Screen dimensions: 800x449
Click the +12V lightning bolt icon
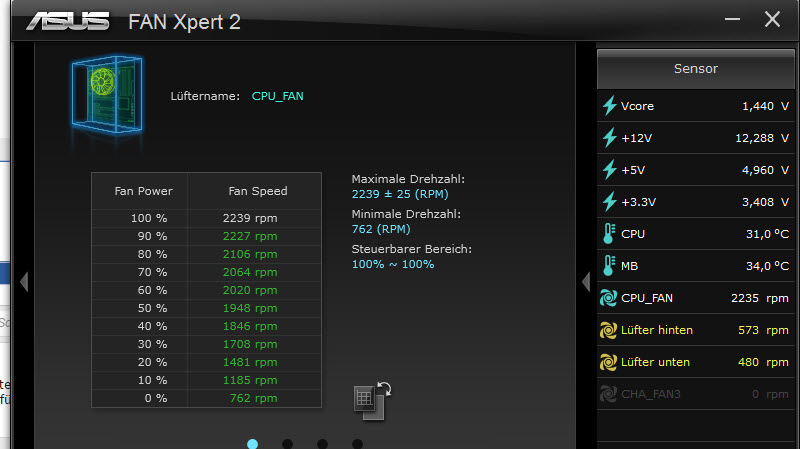coord(609,138)
